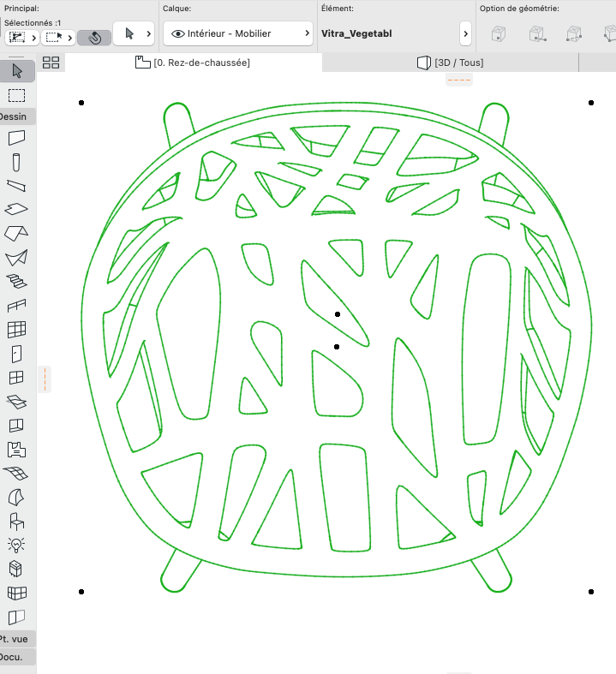Viewport: 616px width, 674px height.
Task: Select the Arrow tool in the toolbox
Action: click(x=17, y=71)
